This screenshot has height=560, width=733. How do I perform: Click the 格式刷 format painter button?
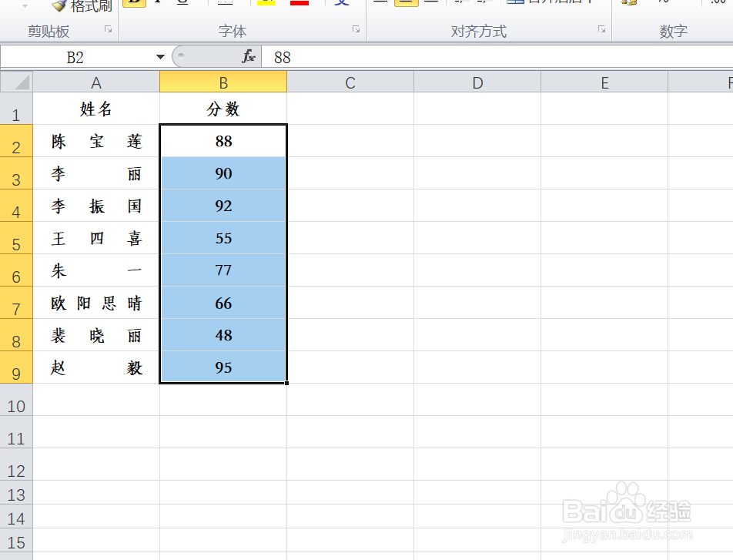click(x=82, y=6)
